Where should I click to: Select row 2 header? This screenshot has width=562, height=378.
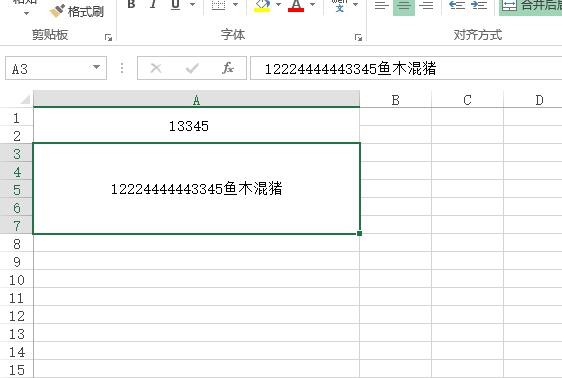tap(16, 136)
